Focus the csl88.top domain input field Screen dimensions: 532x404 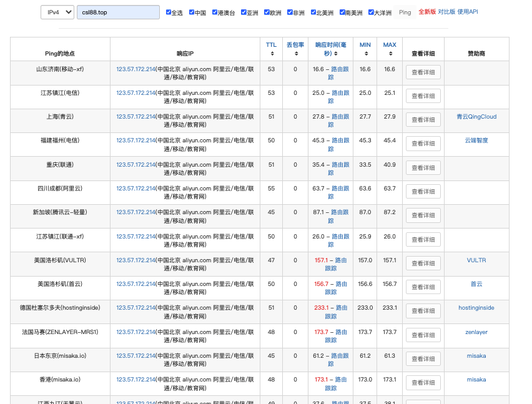[x=118, y=12]
